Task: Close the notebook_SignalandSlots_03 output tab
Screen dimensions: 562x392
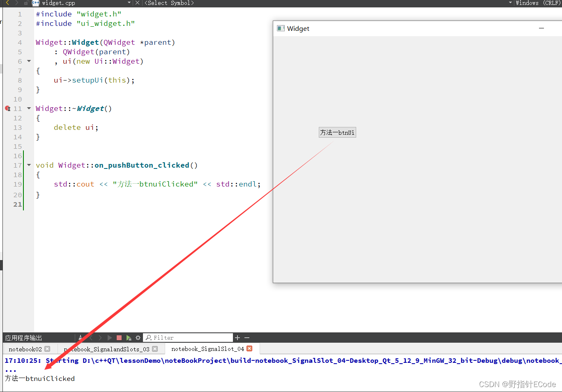Action: 155,349
